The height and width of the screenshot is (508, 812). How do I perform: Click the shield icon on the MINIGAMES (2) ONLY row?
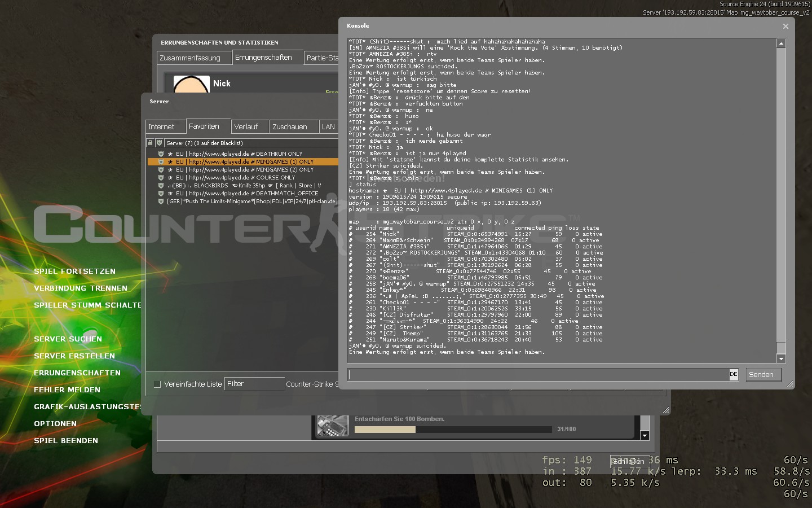161,169
